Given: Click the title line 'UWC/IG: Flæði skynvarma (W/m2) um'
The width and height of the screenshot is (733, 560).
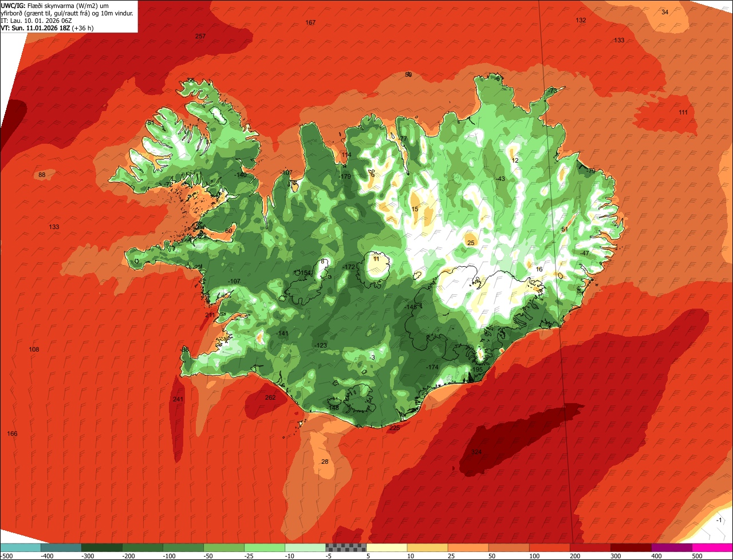Looking at the screenshot, I should (x=55, y=5).
